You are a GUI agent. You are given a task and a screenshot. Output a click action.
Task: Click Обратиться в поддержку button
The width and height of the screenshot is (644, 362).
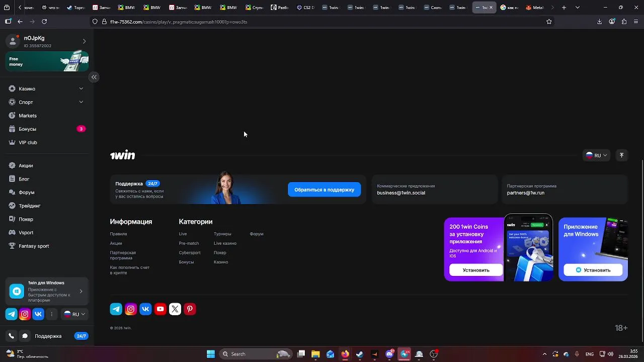point(324,190)
